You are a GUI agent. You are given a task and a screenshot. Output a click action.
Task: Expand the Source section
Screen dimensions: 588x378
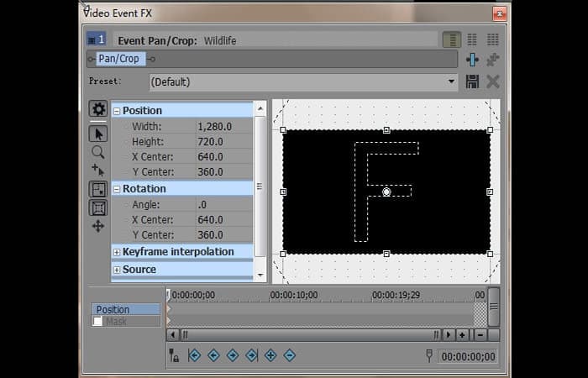tap(117, 270)
